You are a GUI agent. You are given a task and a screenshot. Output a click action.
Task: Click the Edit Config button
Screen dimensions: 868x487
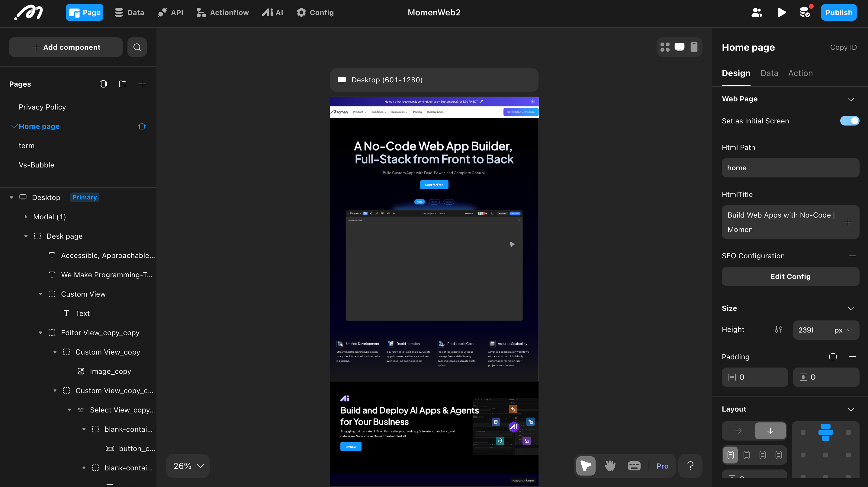pyautogui.click(x=790, y=277)
